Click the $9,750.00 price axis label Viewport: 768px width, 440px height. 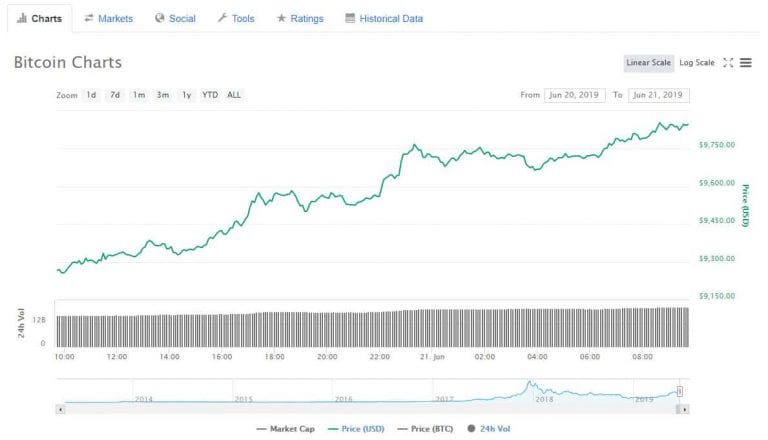pyautogui.click(x=717, y=145)
